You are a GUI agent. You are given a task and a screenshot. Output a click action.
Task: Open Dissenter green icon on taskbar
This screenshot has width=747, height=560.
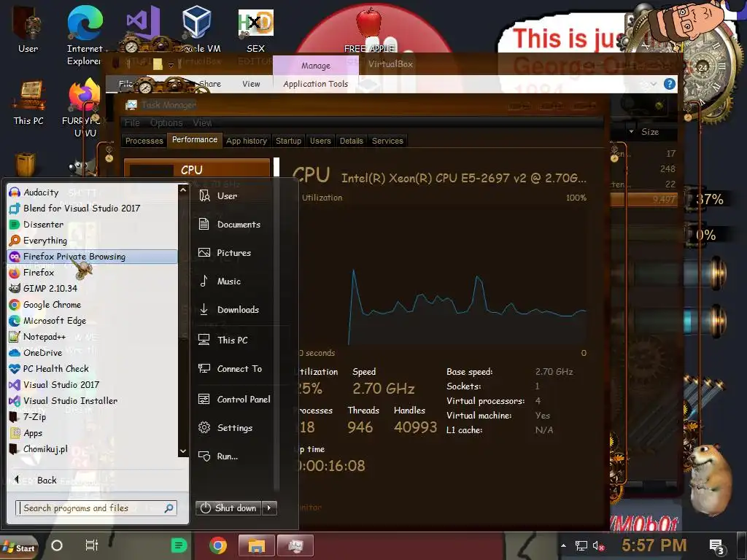pyautogui.click(x=179, y=545)
